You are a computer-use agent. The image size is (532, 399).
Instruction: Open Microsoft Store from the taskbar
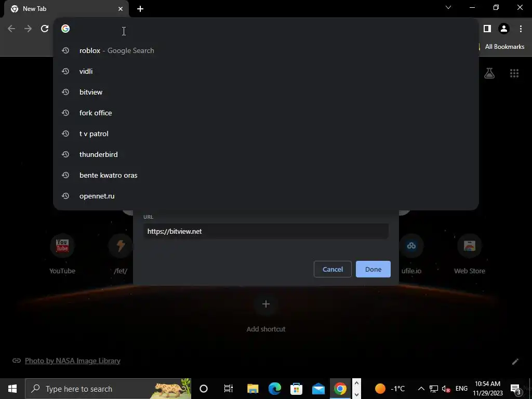coord(296,389)
